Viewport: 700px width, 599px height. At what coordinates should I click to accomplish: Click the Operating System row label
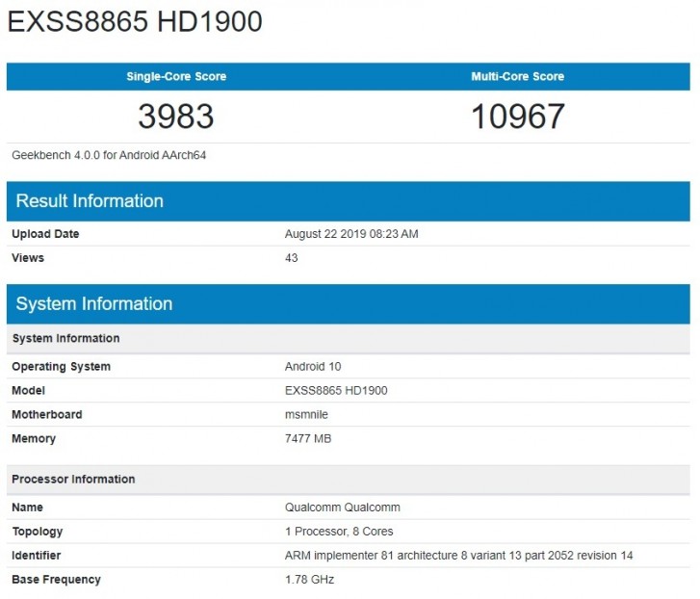coord(61,367)
